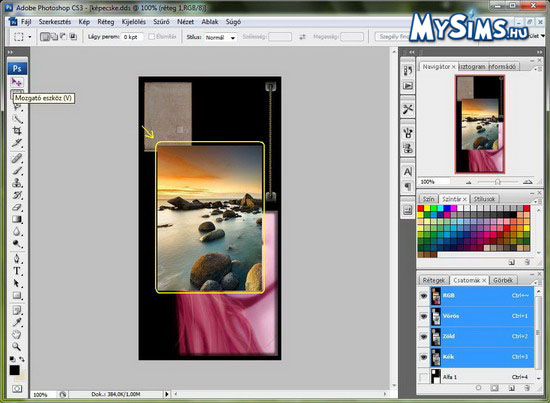Switch to the Görbék tab
Viewport: 550px width, 403px height.
tap(503, 280)
